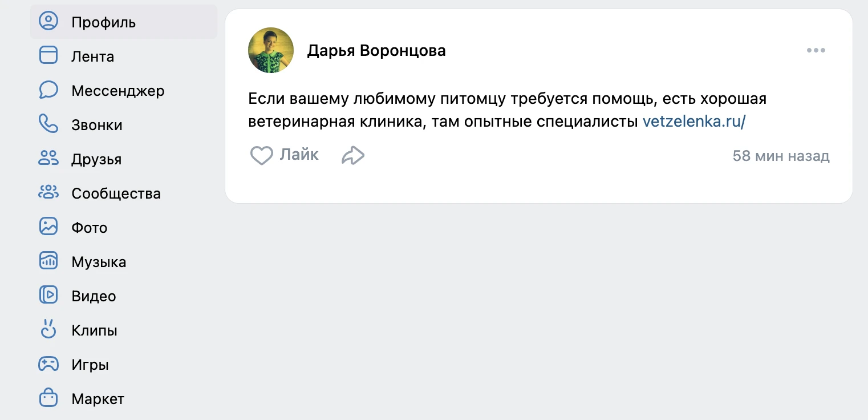The height and width of the screenshot is (420, 868).
Task: Toggle the heart Like on the post
Action: pyautogui.click(x=262, y=155)
